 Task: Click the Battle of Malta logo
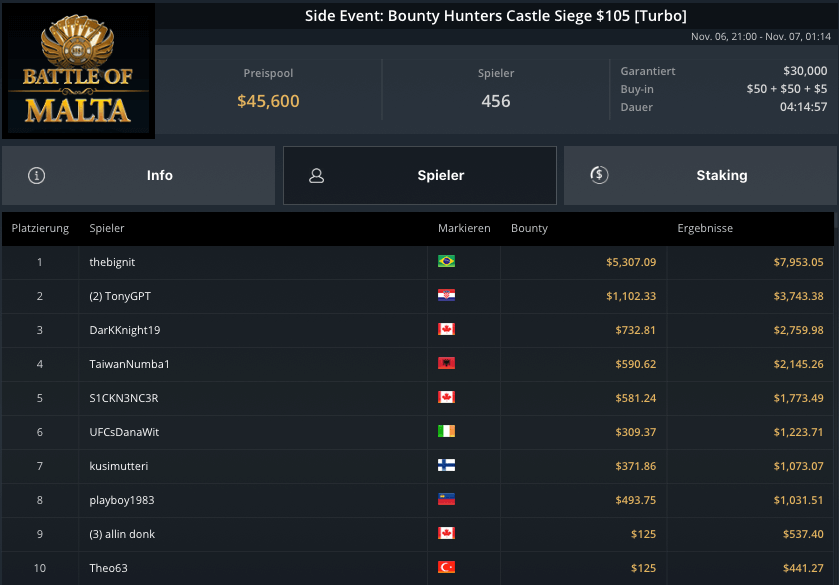[78, 70]
